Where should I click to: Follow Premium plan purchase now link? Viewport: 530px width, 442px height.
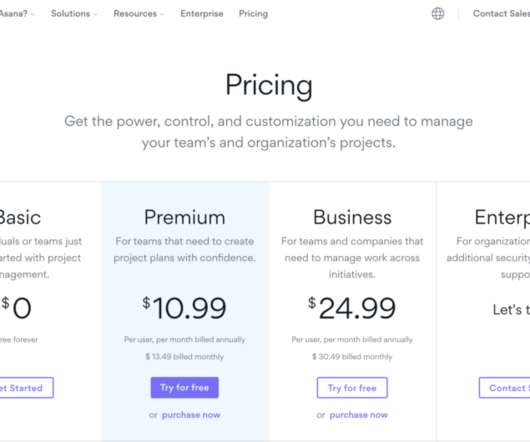[191, 415]
